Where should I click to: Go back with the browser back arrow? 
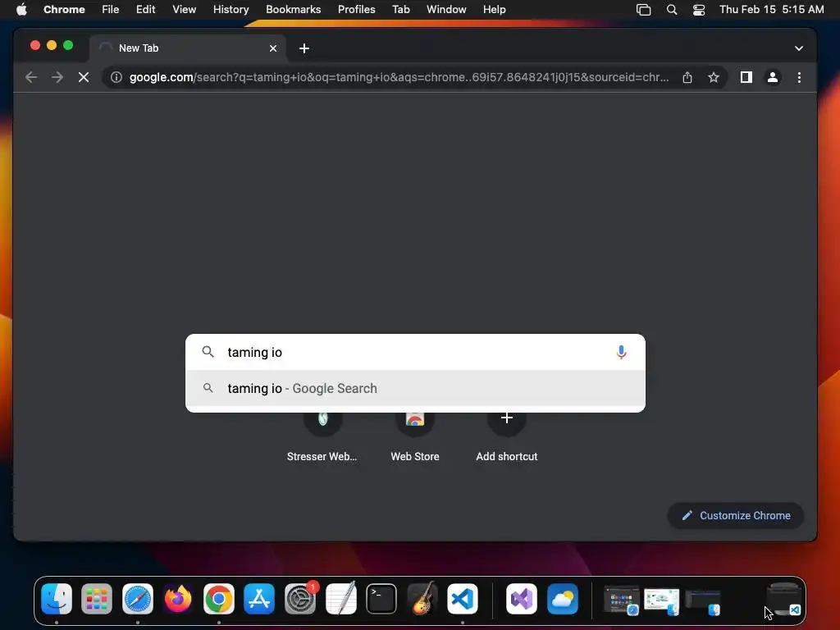(31, 77)
